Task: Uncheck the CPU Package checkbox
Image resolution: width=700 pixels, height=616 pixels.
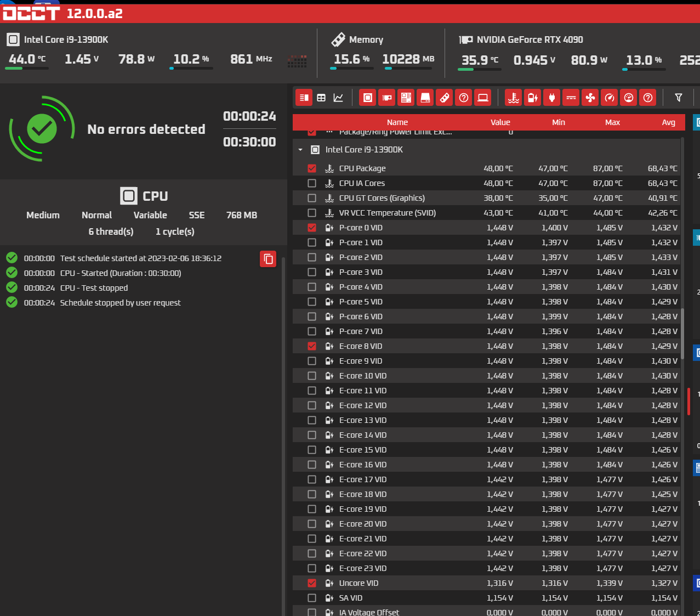Action: [x=312, y=168]
